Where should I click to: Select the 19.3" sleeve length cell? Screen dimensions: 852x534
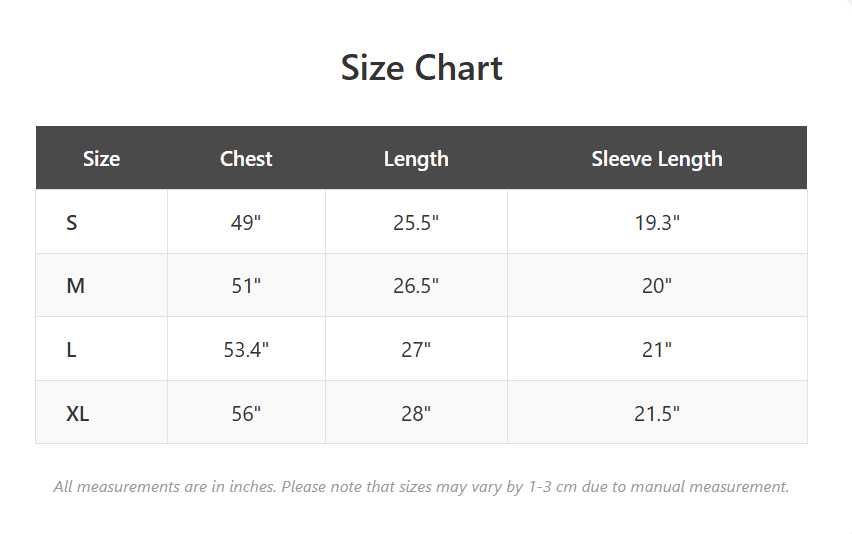click(x=657, y=222)
